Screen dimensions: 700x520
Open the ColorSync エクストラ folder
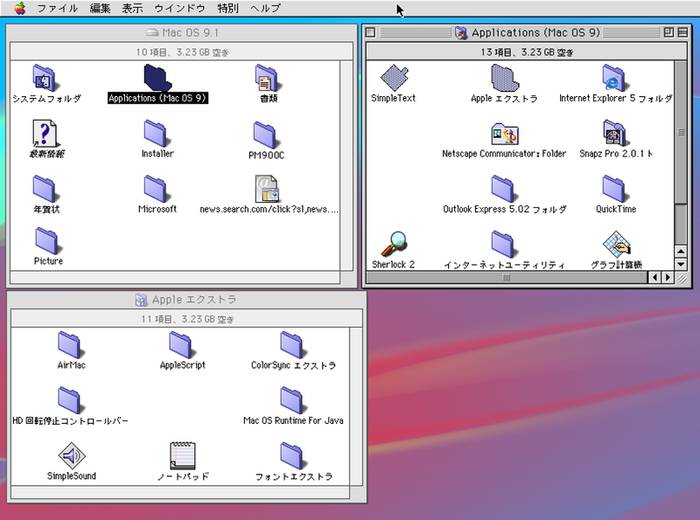point(292,345)
